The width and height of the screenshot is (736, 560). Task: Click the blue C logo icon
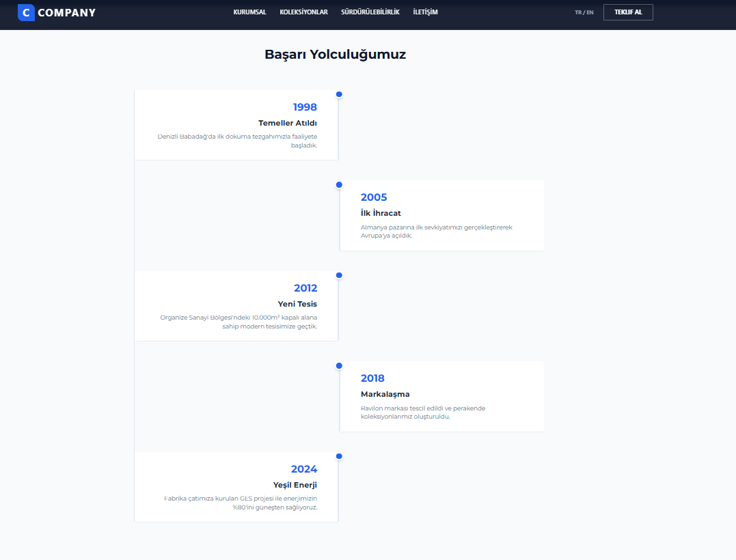[26, 12]
